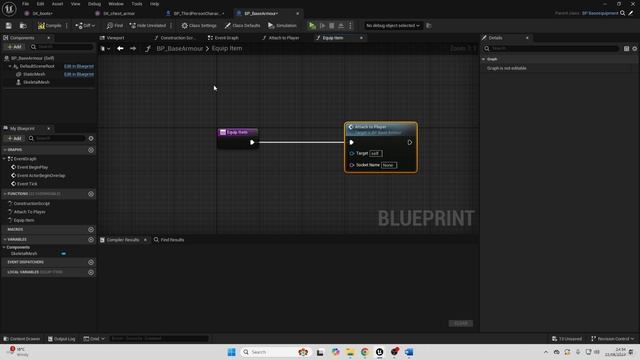Click the Find toolbar button

(x=115, y=26)
